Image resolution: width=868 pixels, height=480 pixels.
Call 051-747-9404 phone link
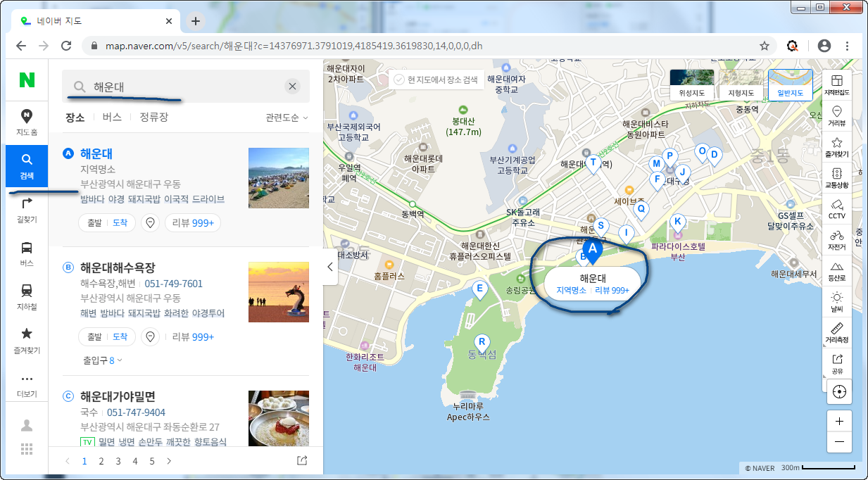[x=137, y=412]
